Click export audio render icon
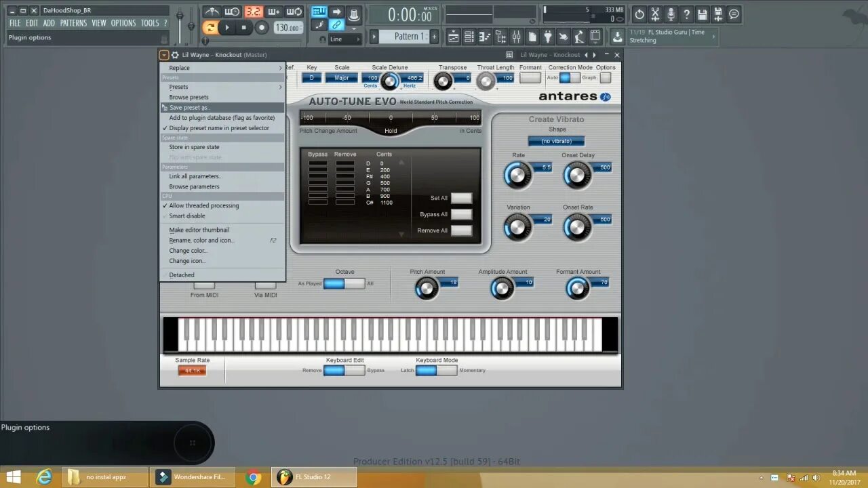 718,14
